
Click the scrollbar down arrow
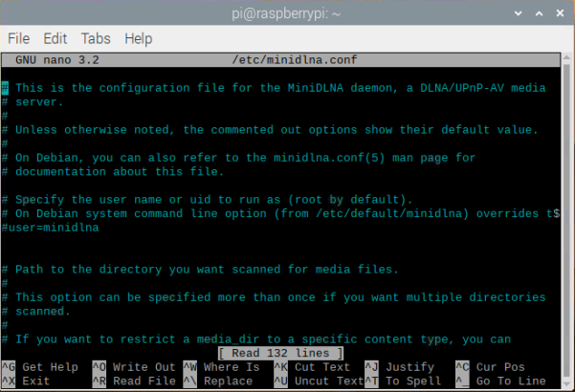567,384
